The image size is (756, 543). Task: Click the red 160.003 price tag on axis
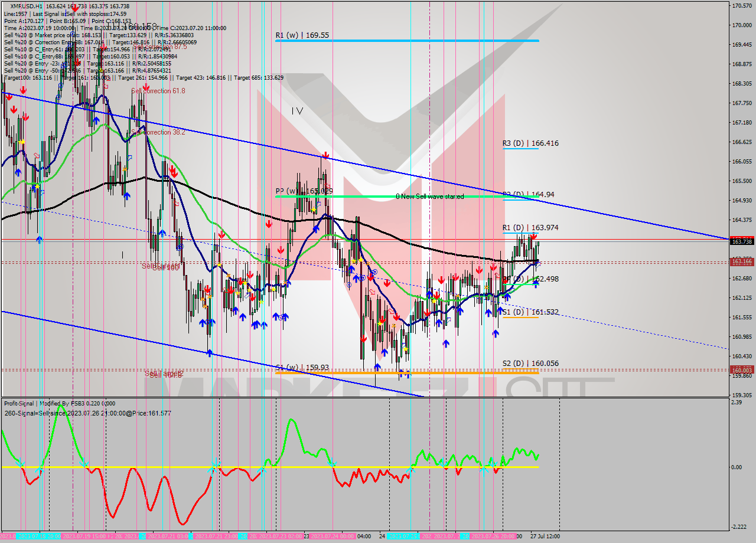tap(741, 369)
